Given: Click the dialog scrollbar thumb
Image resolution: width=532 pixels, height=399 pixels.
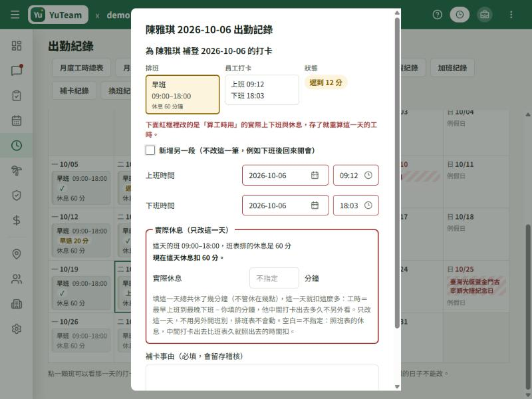Looking at the screenshot, I should point(397,173).
